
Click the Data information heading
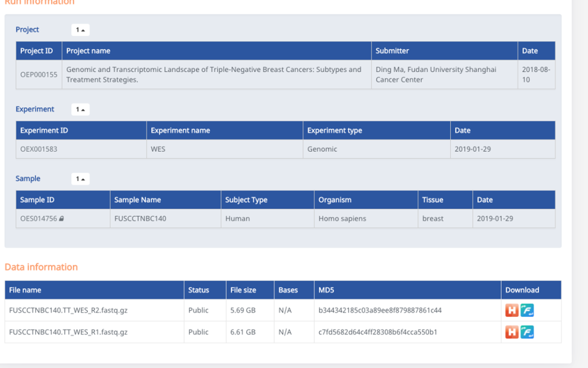pos(41,267)
